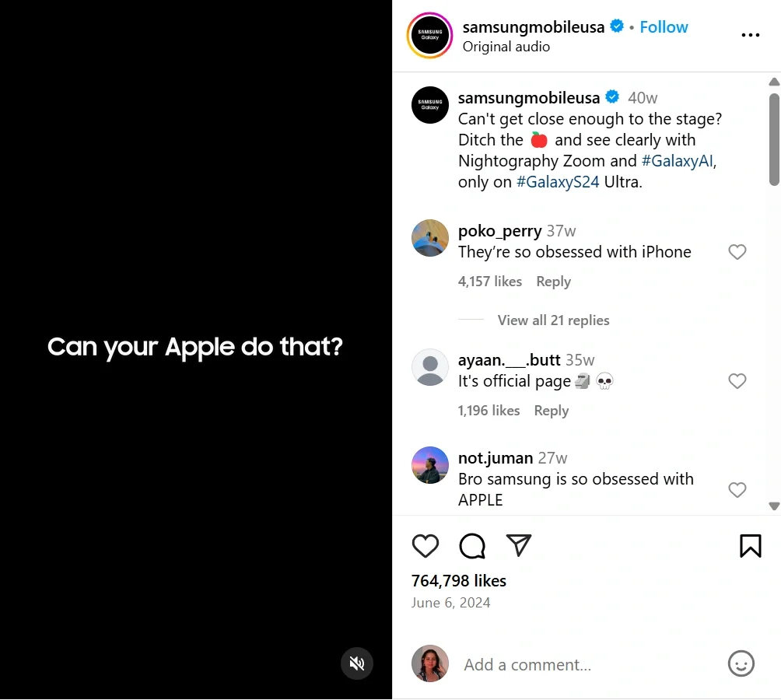Open the #GalaxyAI hashtag
Viewport: 781px width, 700px height.
tap(678, 161)
